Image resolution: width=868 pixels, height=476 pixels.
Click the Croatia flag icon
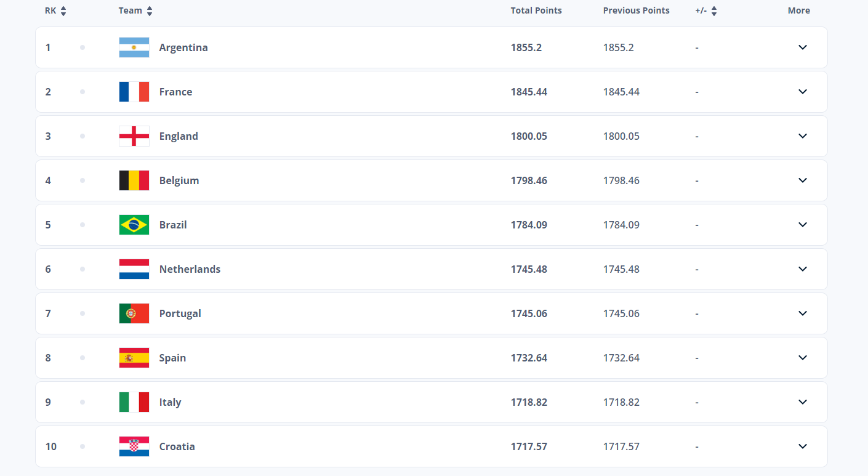(x=134, y=446)
